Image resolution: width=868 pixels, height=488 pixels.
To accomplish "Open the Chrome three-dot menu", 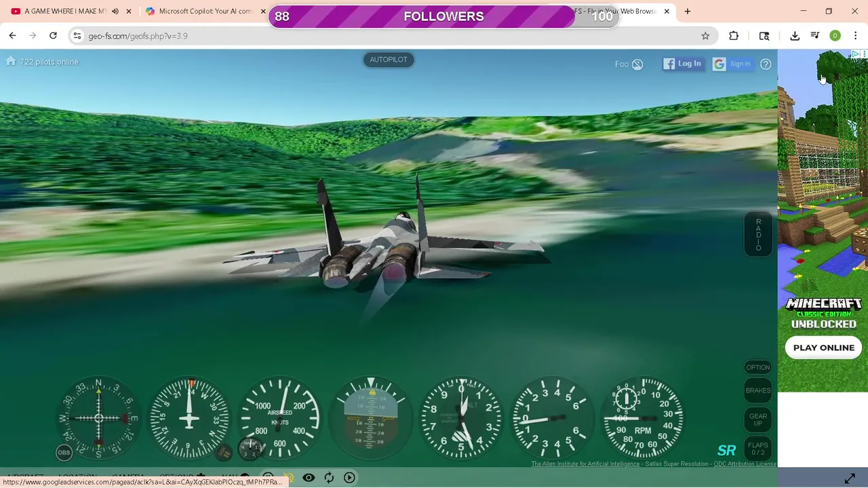I will pyautogui.click(x=855, y=36).
